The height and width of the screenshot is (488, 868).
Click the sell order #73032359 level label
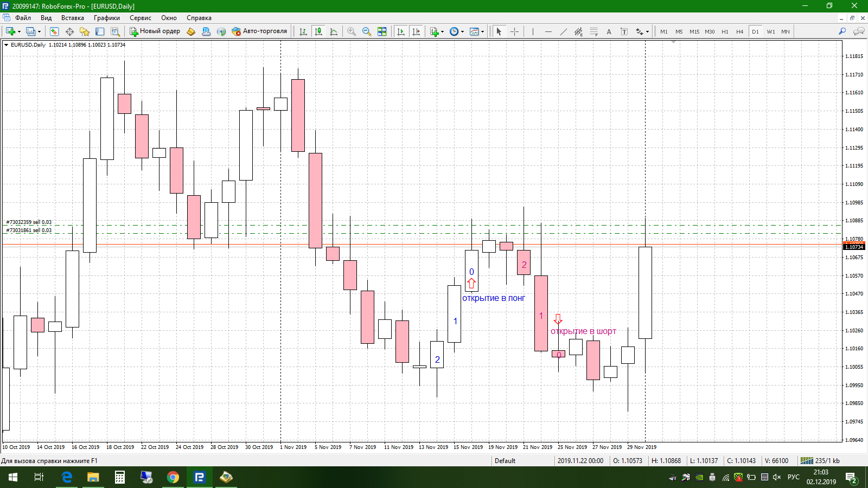tap(29, 222)
